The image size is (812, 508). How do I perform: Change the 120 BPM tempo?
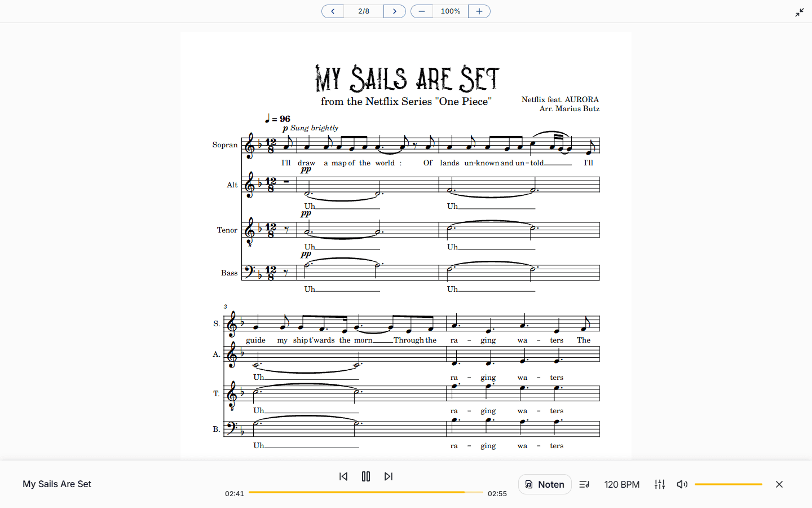coord(622,484)
